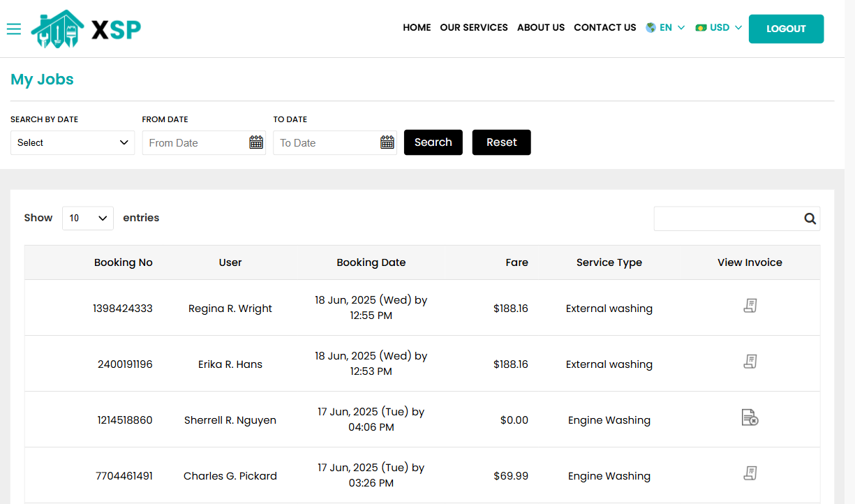Click the search magnifier icon
Viewport: 855px width, 504px height.
coord(810,218)
